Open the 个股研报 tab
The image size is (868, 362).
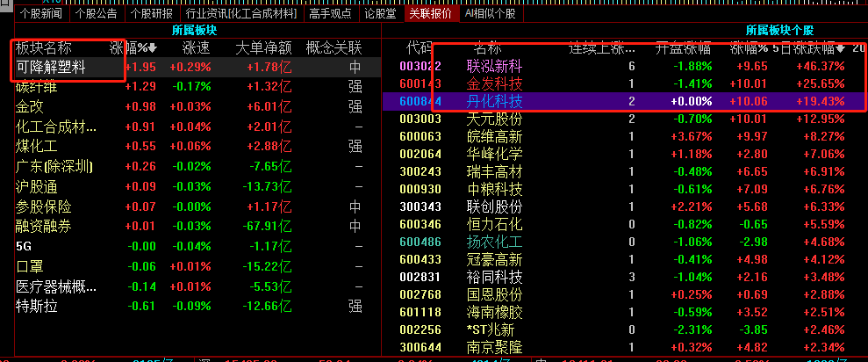[152, 14]
